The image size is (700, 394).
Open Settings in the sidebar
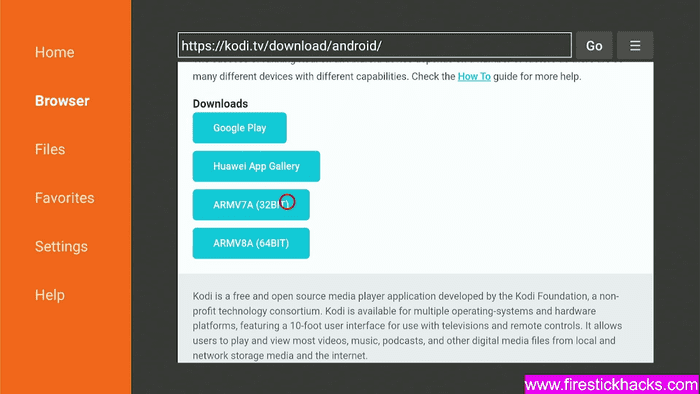[x=61, y=247]
